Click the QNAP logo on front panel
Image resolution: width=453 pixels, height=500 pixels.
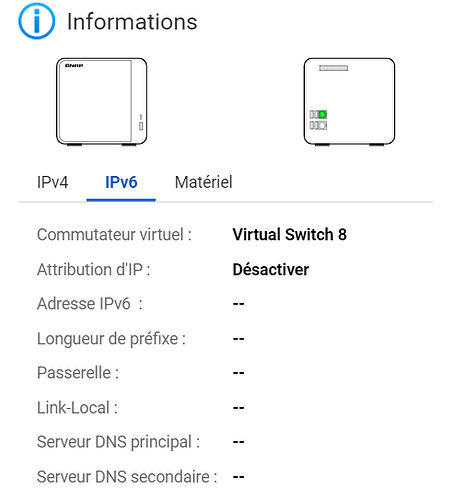74,66
